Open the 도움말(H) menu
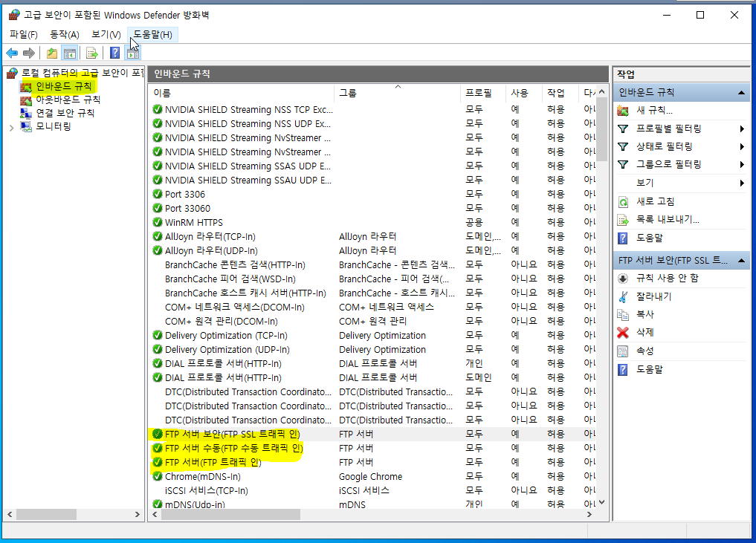 point(152,34)
